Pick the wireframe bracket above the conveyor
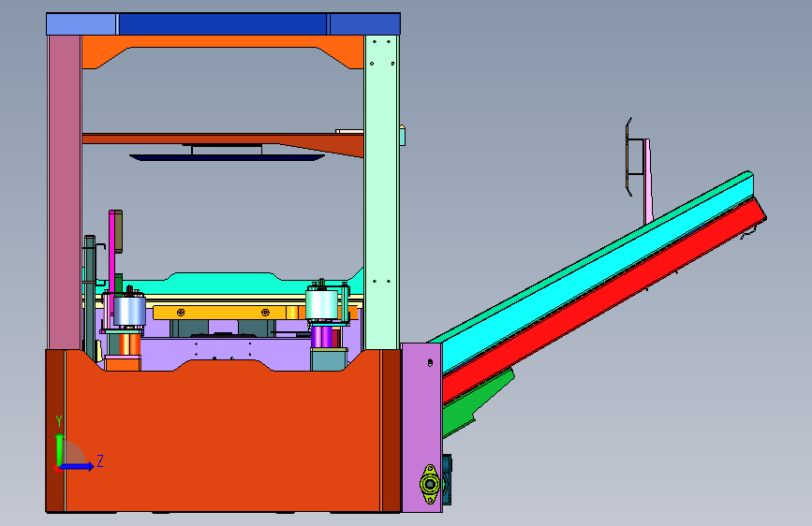This screenshot has width=812, height=526. pos(635,157)
